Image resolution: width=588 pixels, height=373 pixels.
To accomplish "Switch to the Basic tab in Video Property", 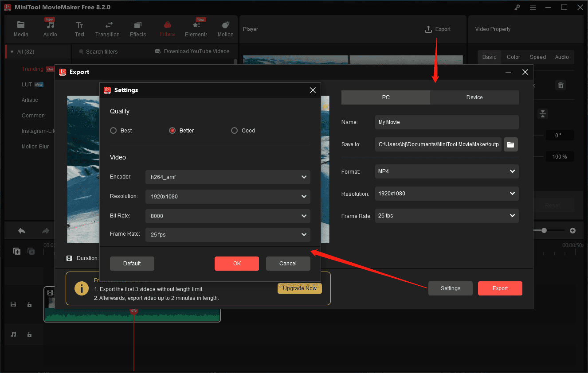I will 490,57.
